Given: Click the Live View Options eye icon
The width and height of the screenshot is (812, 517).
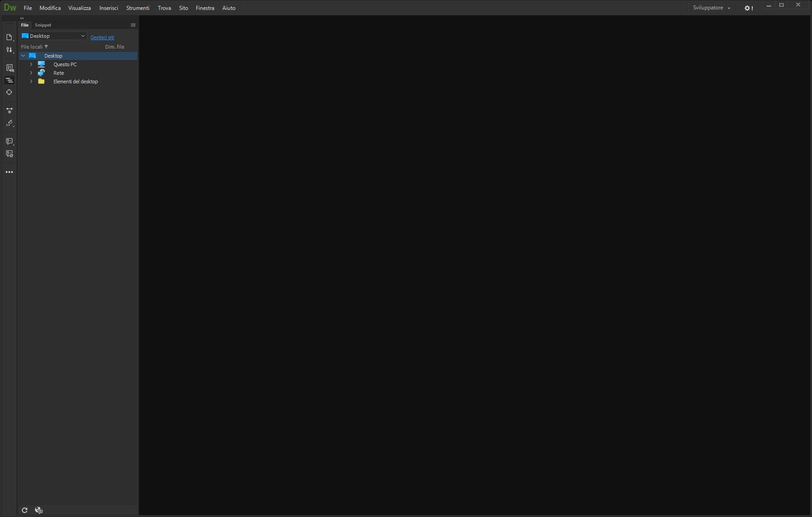Looking at the screenshot, I should click(9, 68).
